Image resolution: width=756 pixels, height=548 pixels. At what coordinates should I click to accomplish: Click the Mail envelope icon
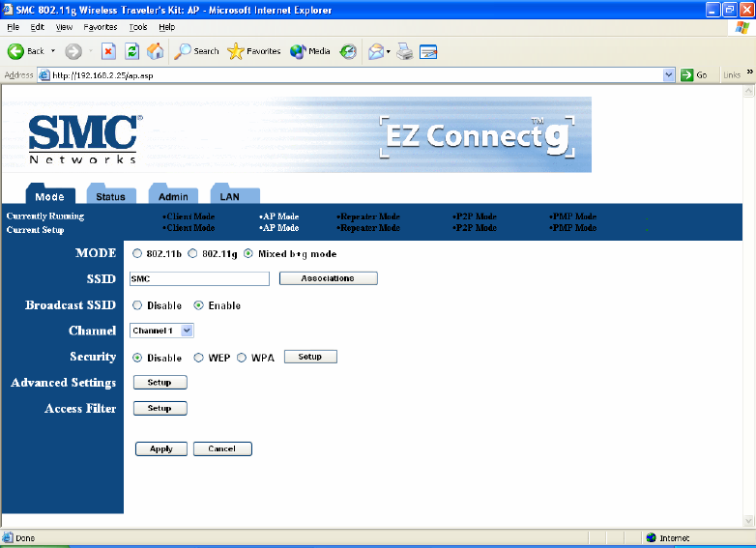pyautogui.click(x=376, y=51)
